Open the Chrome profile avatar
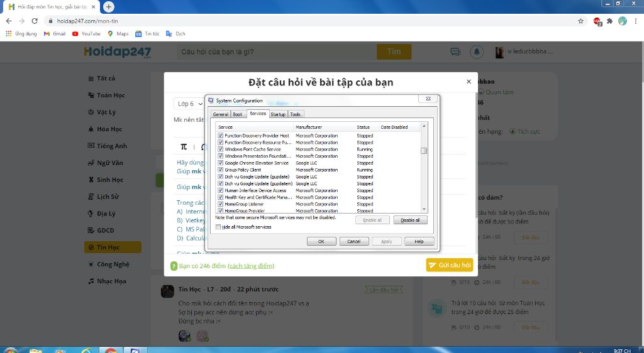 click(623, 21)
